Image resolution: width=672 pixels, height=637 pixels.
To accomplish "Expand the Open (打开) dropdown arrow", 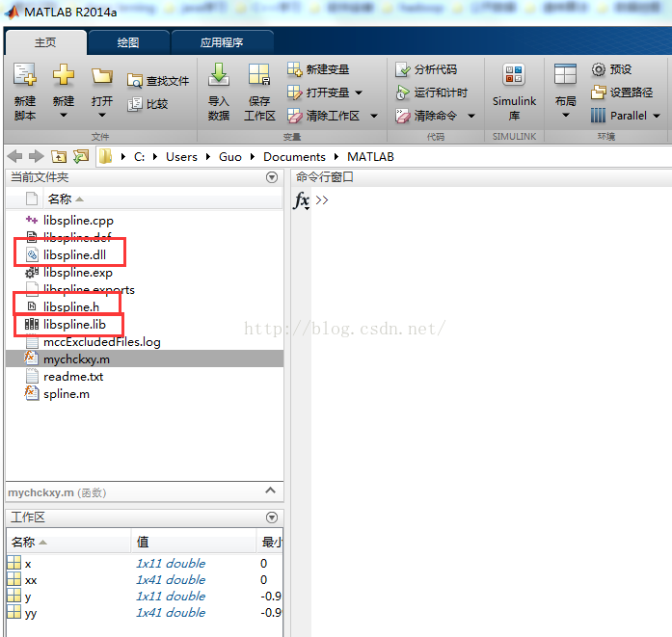I will tap(102, 116).
